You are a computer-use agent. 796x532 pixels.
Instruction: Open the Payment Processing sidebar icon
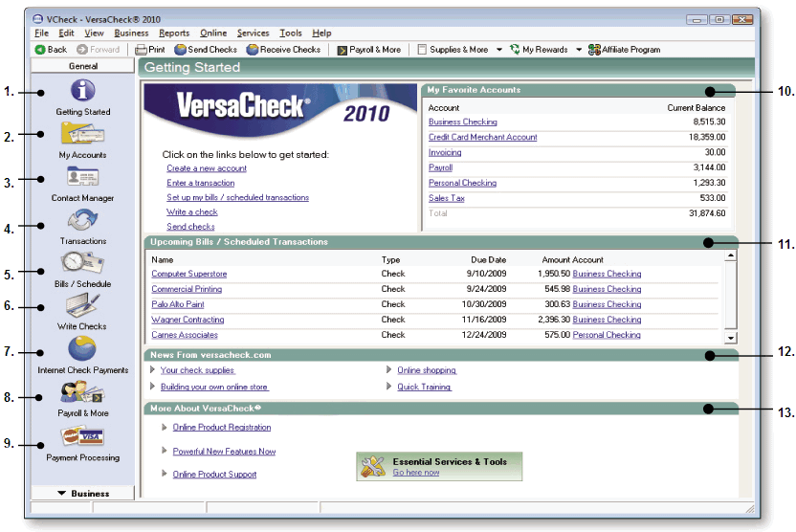point(82,436)
